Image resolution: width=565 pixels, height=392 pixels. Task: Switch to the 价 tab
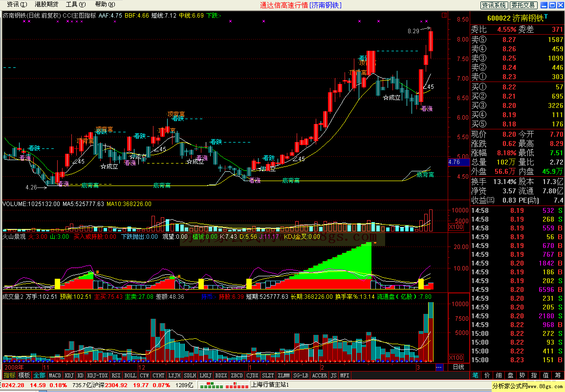pos(487,375)
